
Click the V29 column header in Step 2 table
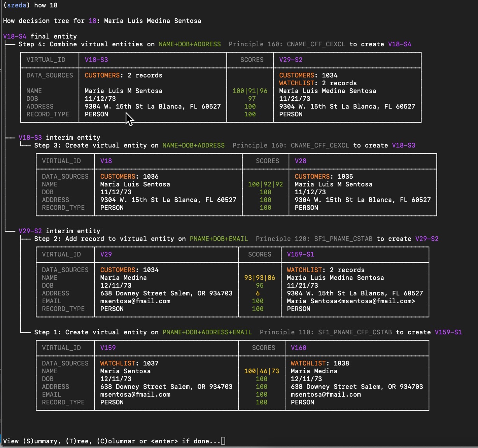pyautogui.click(x=106, y=254)
